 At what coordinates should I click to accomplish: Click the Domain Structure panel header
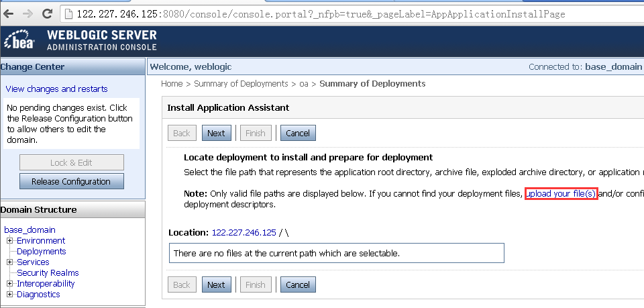click(x=72, y=209)
